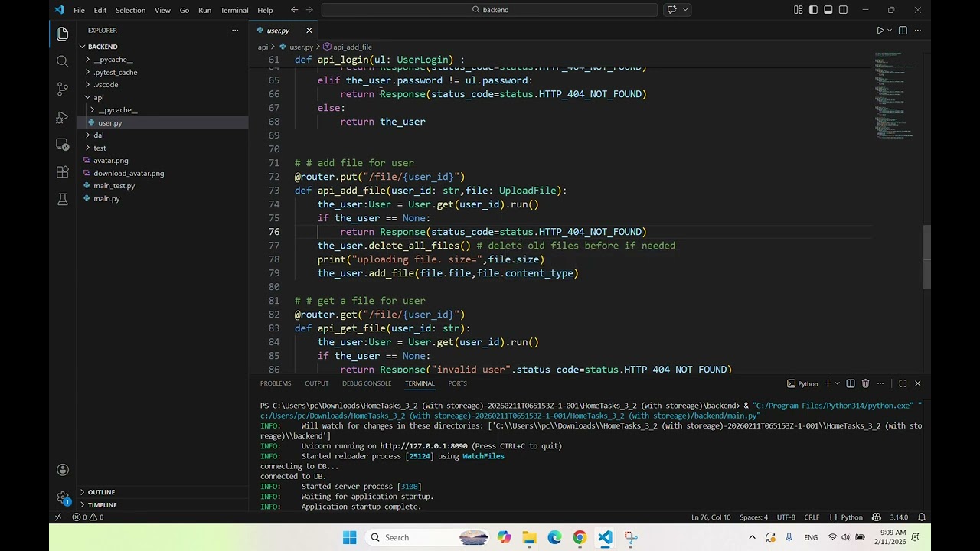Screen dimensions: 980x551
Task: Toggle the secondary side bar
Action: pyautogui.click(x=843, y=10)
